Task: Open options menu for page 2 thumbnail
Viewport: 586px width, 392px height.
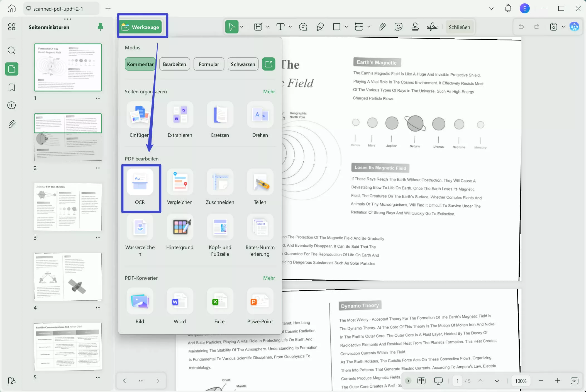Action: tap(98, 168)
